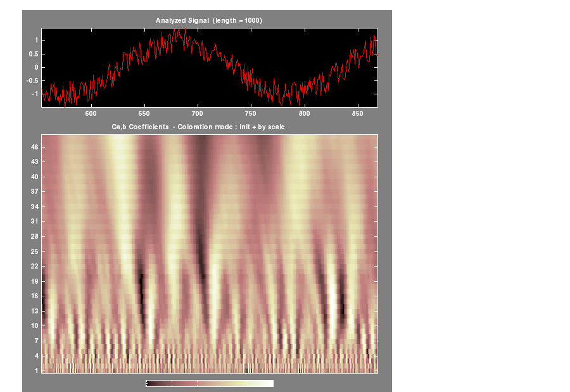
Task: Click the red analyzed signal plot
Action: point(210,68)
